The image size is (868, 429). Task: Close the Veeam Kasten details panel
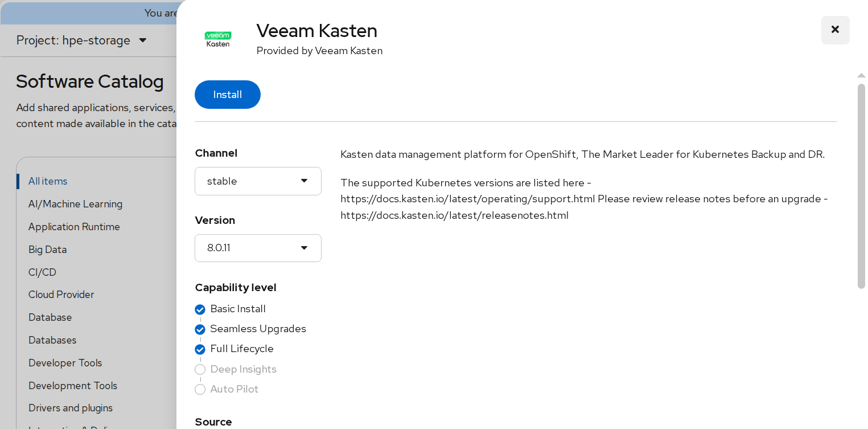point(835,30)
